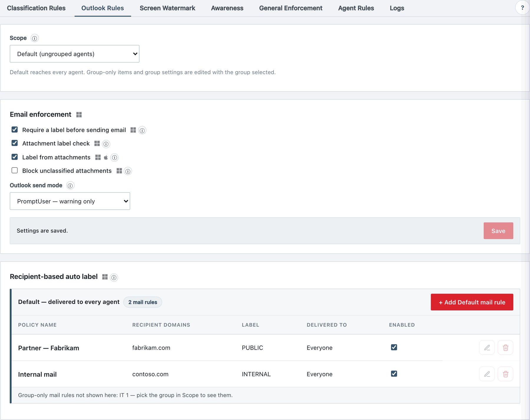Viewport: 530px width, 420px height.
Task: Toggle Label from attachments checkbox
Action: pos(14,157)
